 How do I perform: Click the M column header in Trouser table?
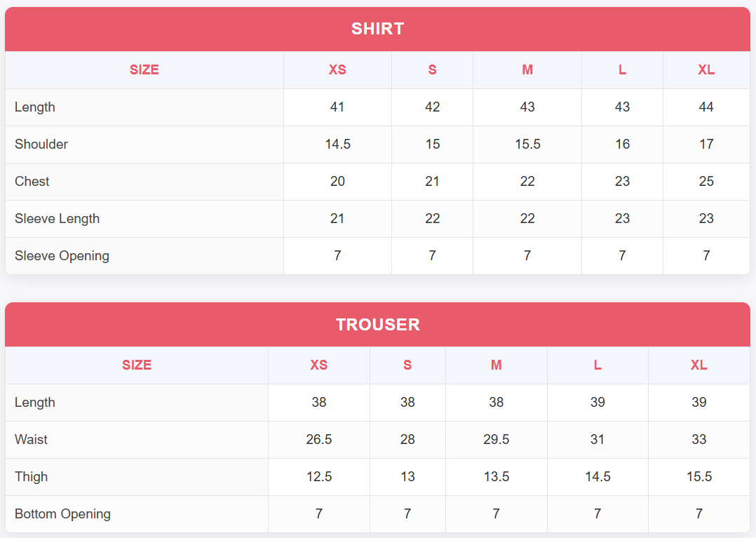pyautogui.click(x=496, y=365)
